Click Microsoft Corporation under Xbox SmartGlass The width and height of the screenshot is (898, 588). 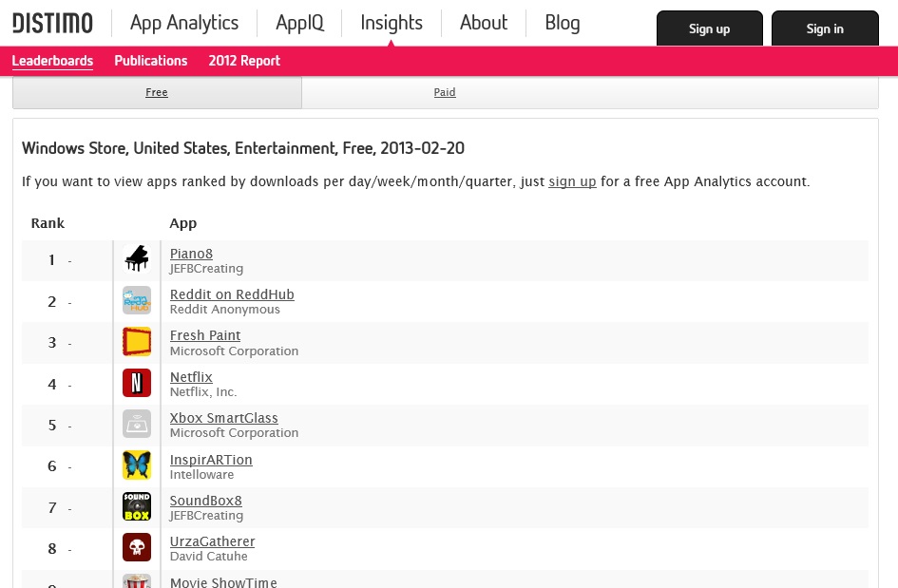[234, 433]
